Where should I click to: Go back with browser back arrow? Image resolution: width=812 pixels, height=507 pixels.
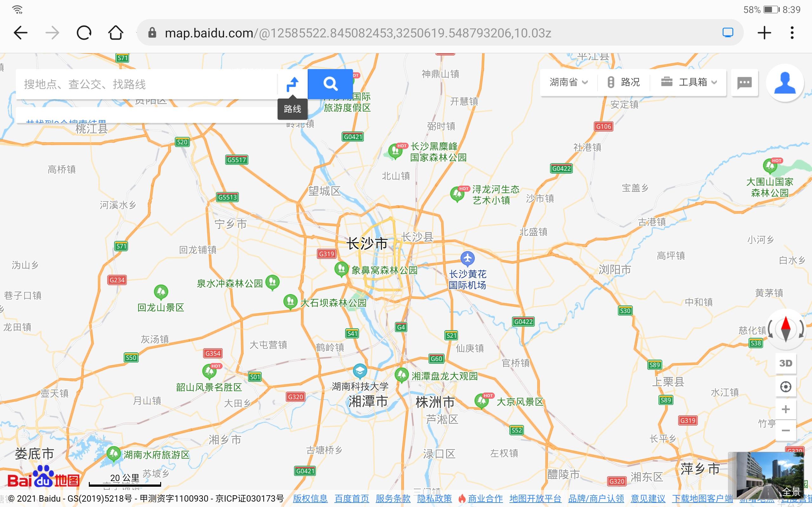point(20,33)
